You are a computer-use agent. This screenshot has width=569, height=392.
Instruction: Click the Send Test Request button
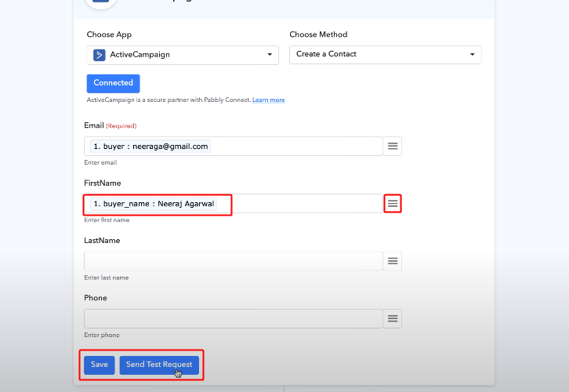point(159,365)
